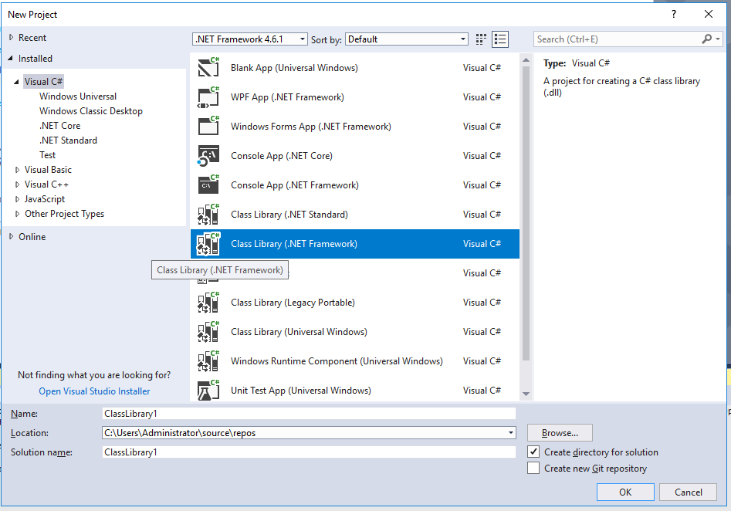This screenshot has width=731, height=511.
Task: Select Class Library (Legacy Portable) text
Action: (293, 303)
